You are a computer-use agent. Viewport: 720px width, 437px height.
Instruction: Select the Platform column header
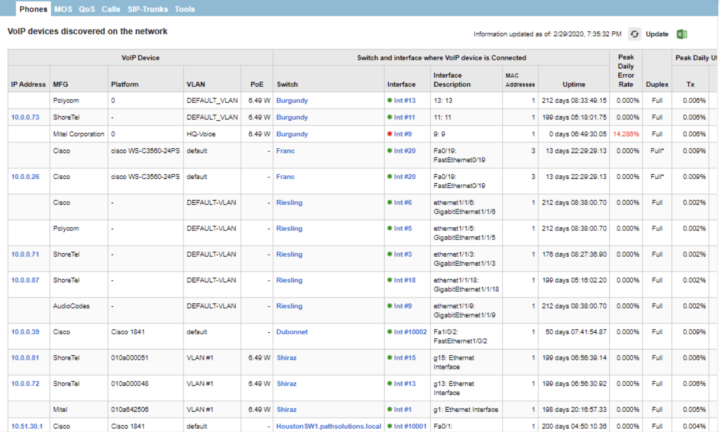124,84
